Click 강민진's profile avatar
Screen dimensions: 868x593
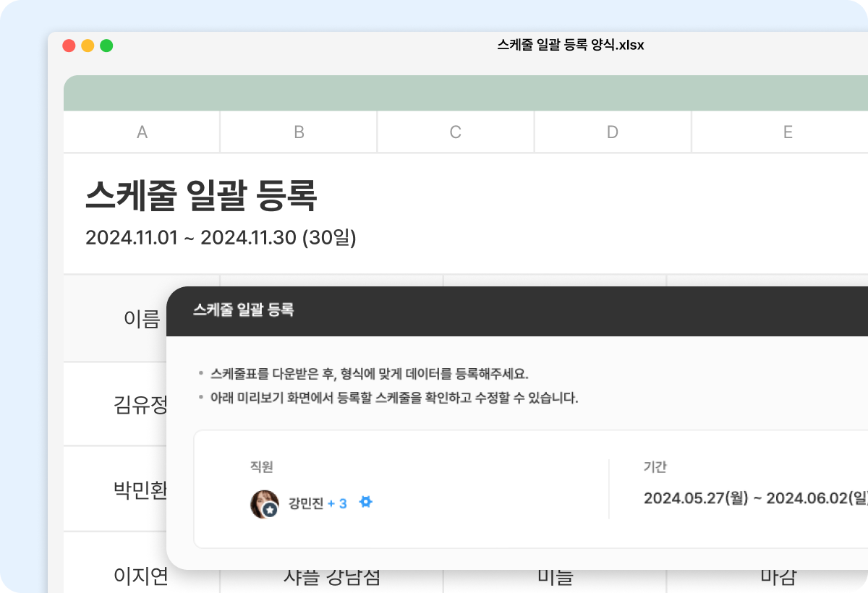(264, 502)
